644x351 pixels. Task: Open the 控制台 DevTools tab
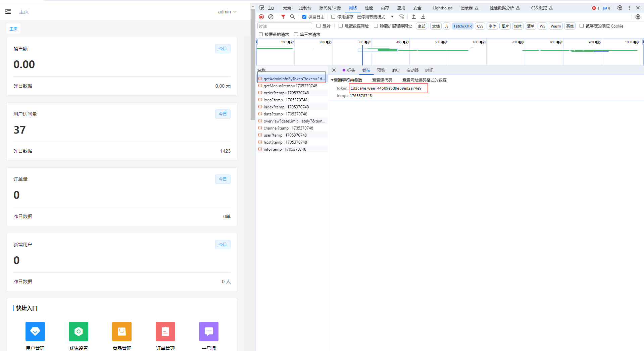305,8
